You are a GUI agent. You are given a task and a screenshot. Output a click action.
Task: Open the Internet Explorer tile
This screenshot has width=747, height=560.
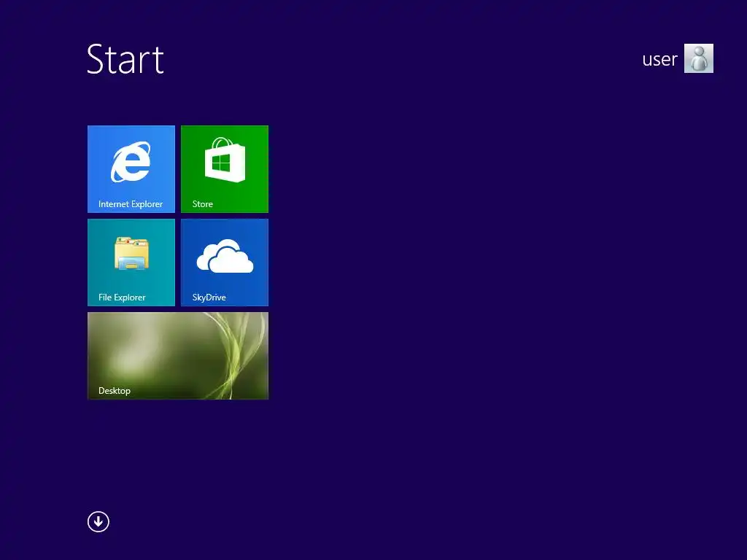(131, 169)
